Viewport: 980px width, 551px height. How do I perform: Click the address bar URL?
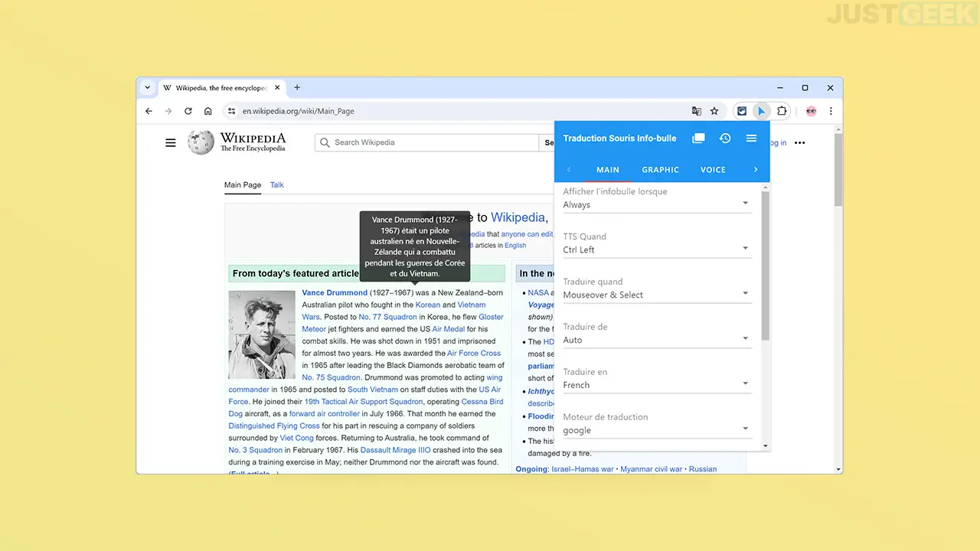[x=299, y=111]
